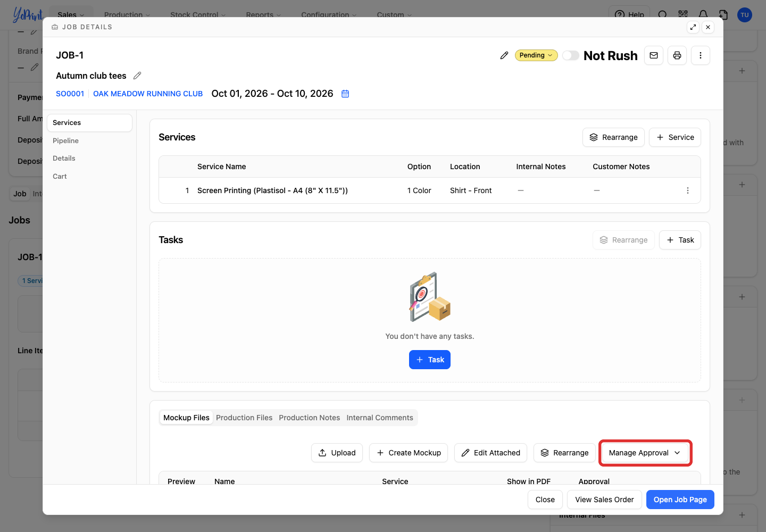Open the Production menu
This screenshot has height=532, width=766.
tap(127, 15)
